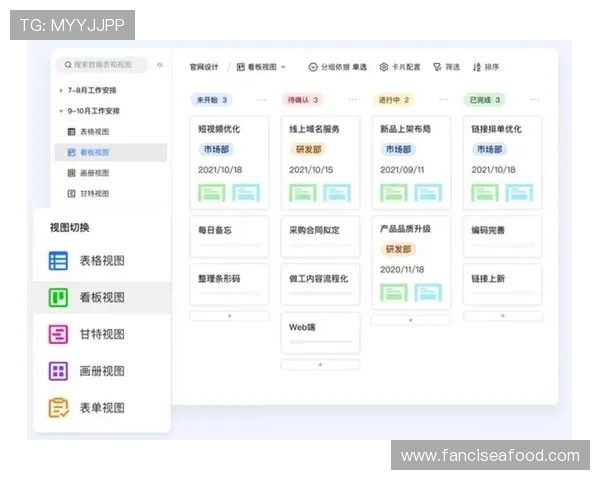The height and width of the screenshot is (480, 600).
Task: Focus the sidebar search field
Action: pos(102,64)
